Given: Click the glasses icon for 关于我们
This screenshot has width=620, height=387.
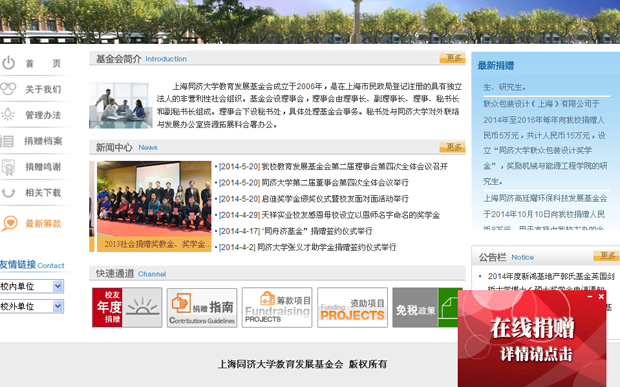Looking at the screenshot, I should [x=8, y=89].
